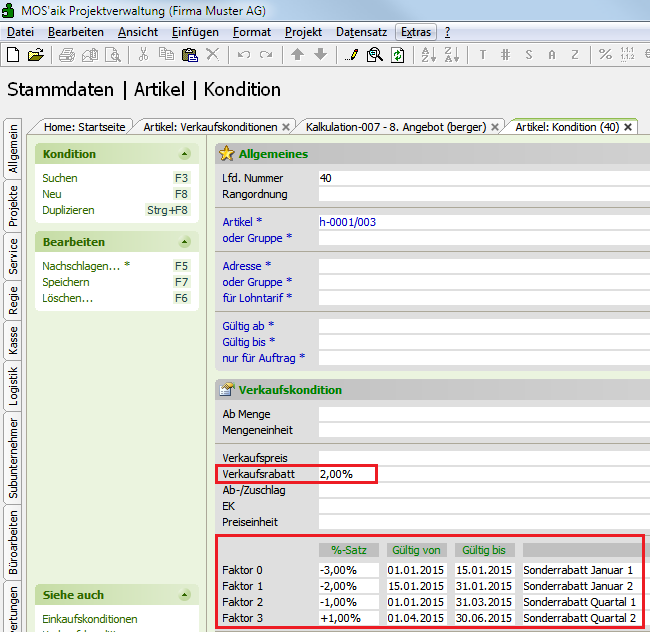Click the percent sign toolbar icon

[x=605, y=54]
